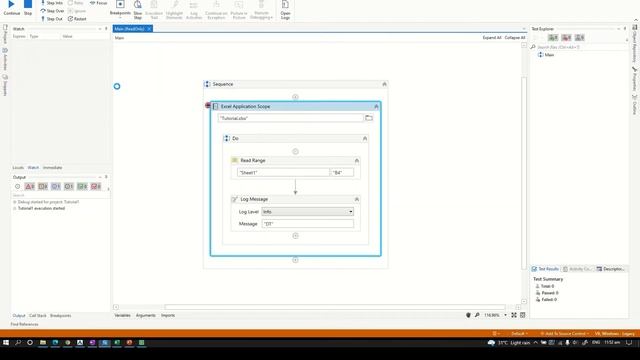Toggle the Output timestamps clock icon

(x=18, y=187)
